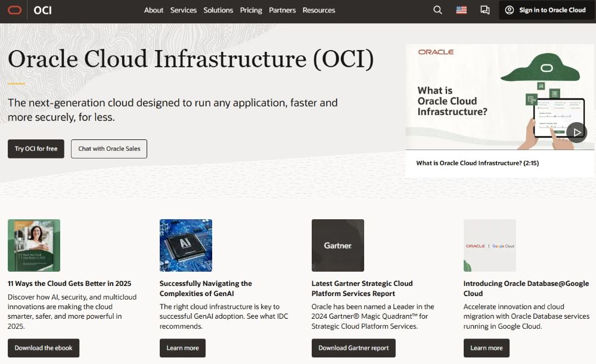The image size is (596, 364).
Task: Open the Partners menu
Action: pos(282,10)
